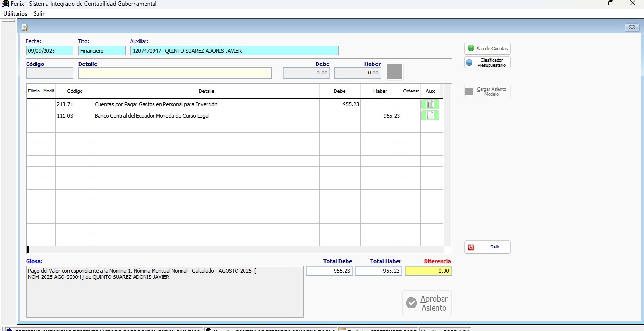Click the gray square button beside the Haber field
Image resolution: width=644 pixels, height=331 pixels.
(395, 72)
